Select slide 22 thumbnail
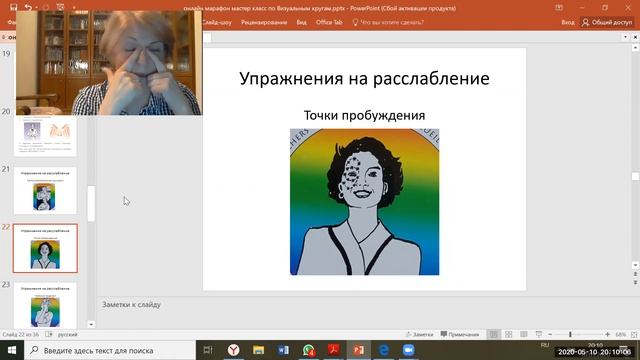This screenshot has height=360, width=640. point(45,248)
